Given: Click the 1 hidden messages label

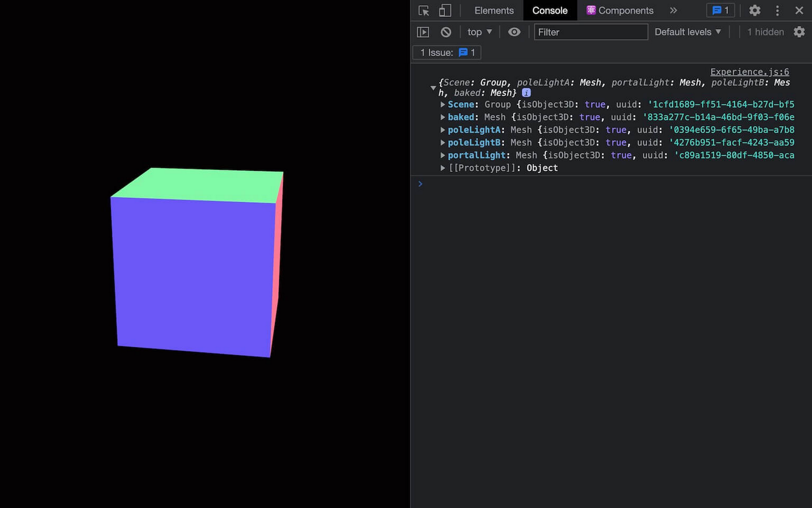Looking at the screenshot, I should pyautogui.click(x=765, y=32).
